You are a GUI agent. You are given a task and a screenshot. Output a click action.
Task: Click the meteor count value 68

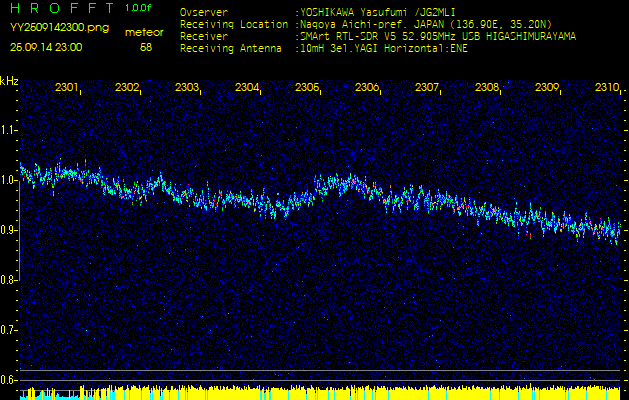coord(147,47)
